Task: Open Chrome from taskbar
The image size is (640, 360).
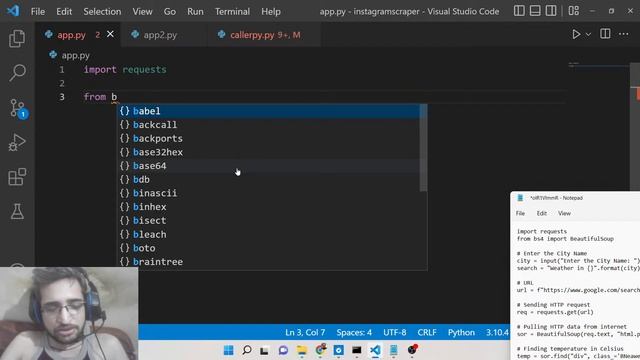Action: (320, 350)
